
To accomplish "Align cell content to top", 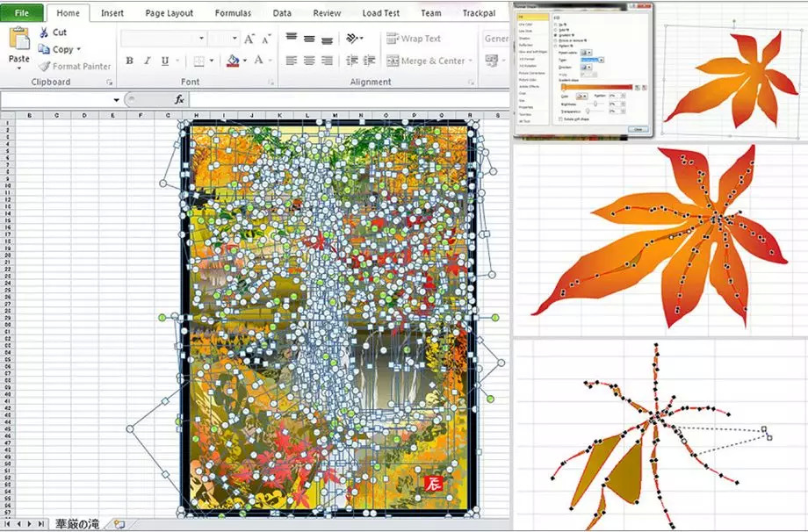I will 292,38.
